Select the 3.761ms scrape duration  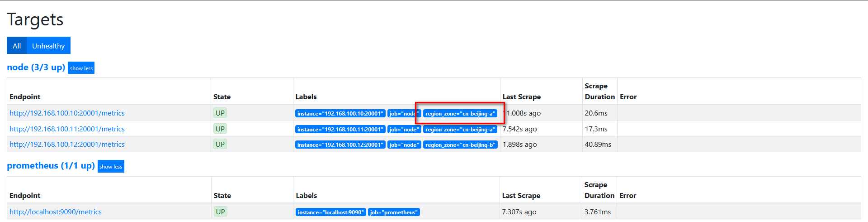(x=598, y=212)
